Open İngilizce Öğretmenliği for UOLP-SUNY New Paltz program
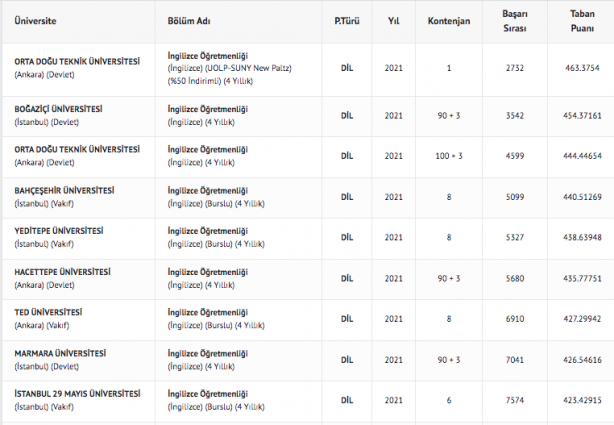614x425 pixels. pos(207,54)
